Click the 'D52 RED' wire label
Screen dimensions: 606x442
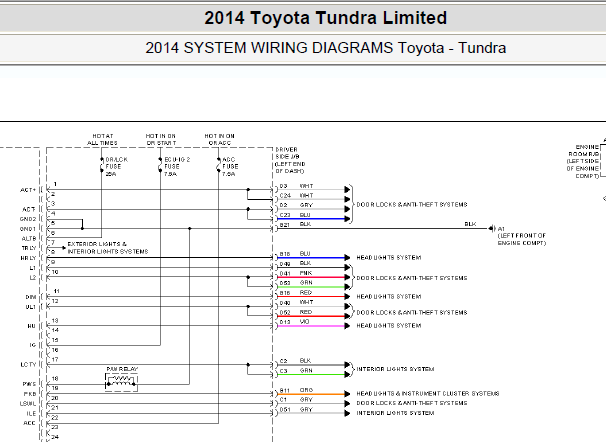(x=296, y=312)
